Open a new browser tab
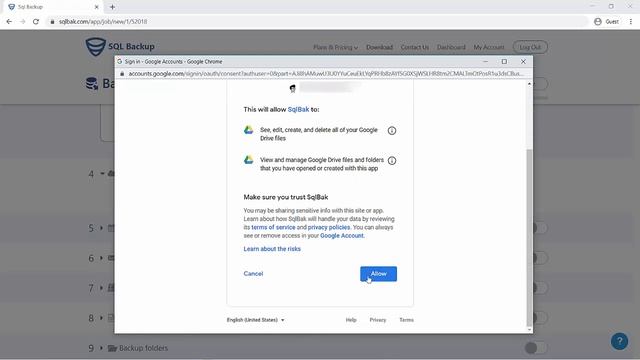 [x=112, y=7]
